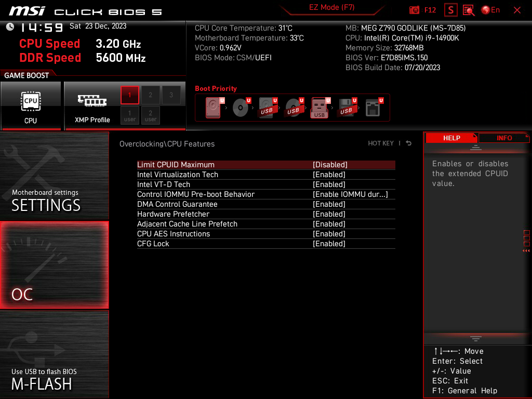Open the BIOS search magnifier icon
This screenshot has height=399, width=532.
[469, 10]
